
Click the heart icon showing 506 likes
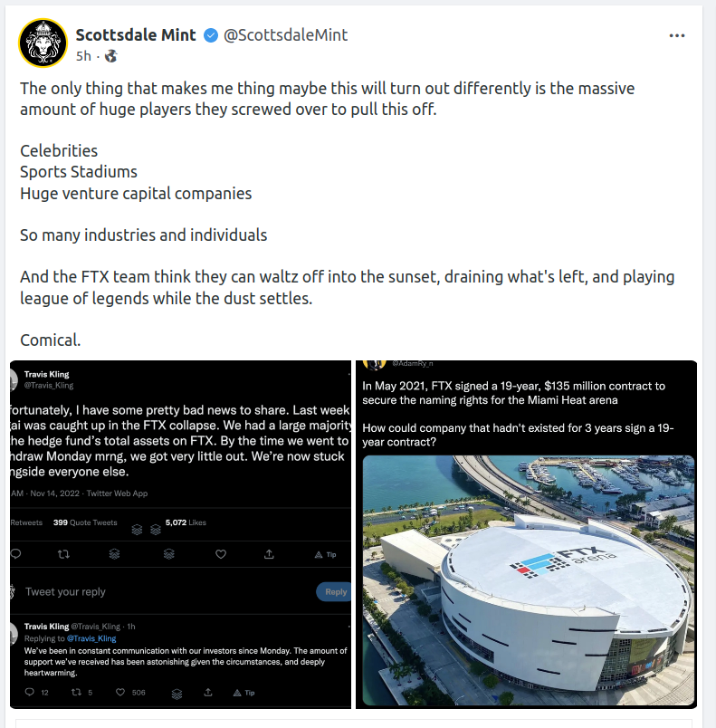(123, 693)
